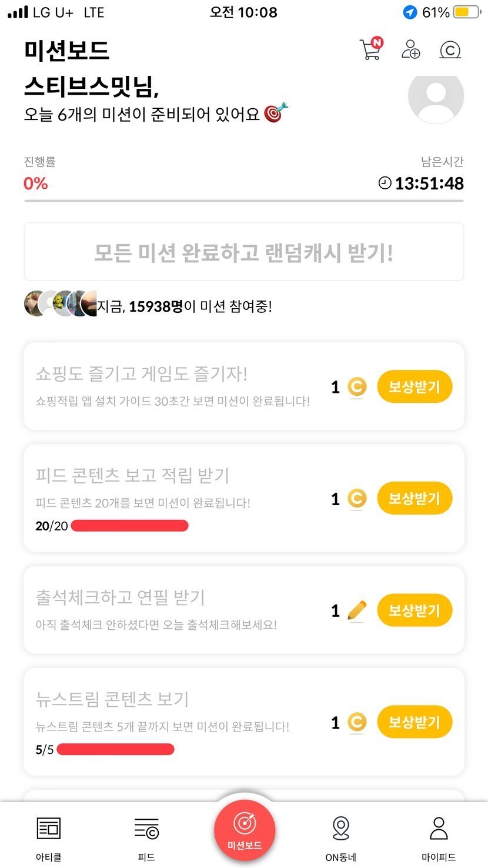Tap the 미션보드 center button
The width and height of the screenshot is (488, 868).
244,831
